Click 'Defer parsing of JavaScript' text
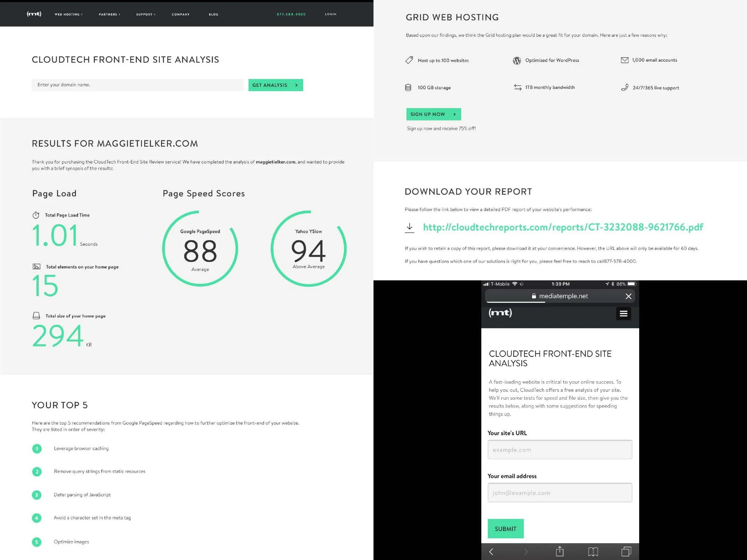 [82, 495]
